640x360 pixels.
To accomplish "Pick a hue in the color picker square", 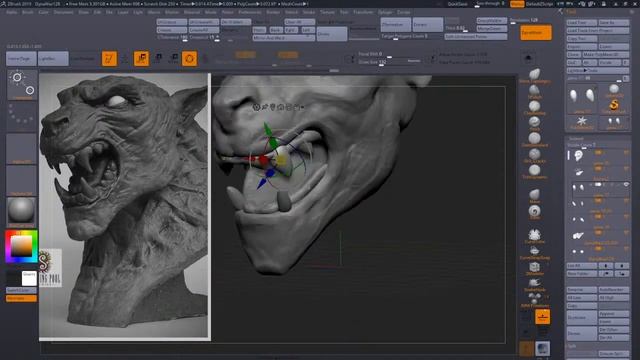I will [21, 246].
